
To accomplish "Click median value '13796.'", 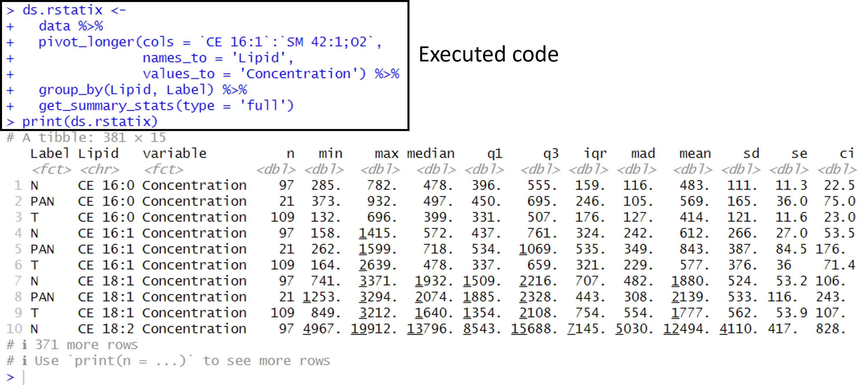I will (430, 329).
